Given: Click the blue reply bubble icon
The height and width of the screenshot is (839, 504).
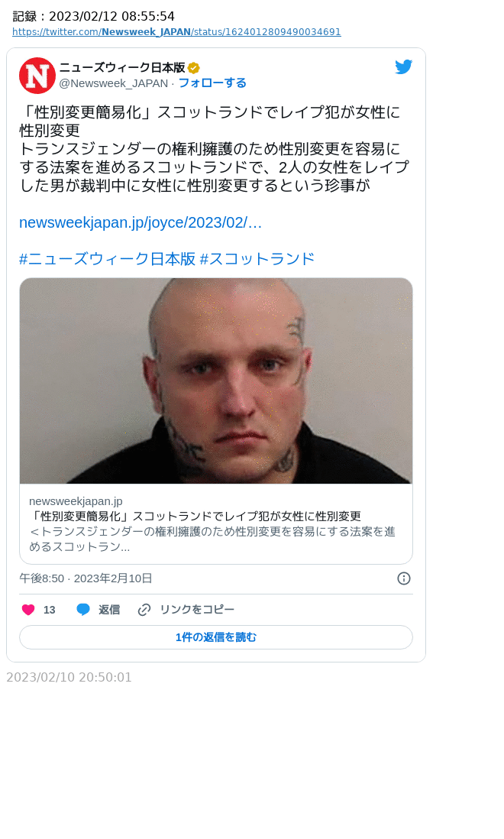Looking at the screenshot, I should 82,610.
